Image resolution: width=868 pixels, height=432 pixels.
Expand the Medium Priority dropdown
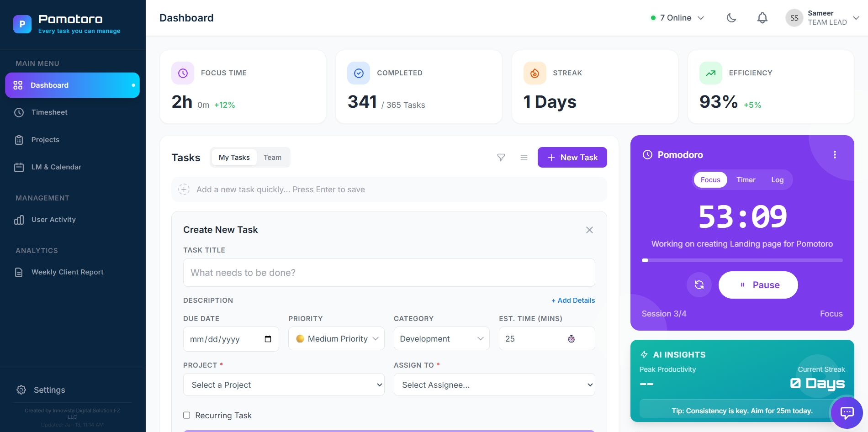pos(336,339)
